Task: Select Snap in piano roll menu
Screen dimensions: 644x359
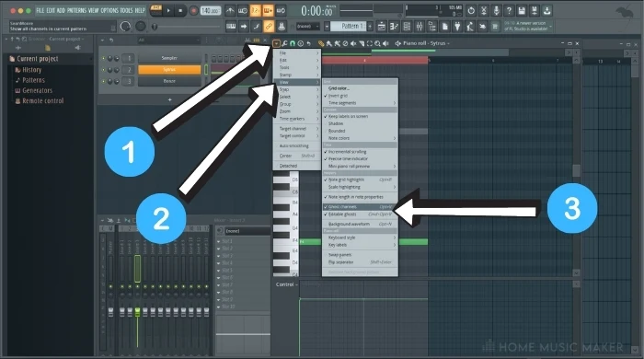Action: pos(297,89)
